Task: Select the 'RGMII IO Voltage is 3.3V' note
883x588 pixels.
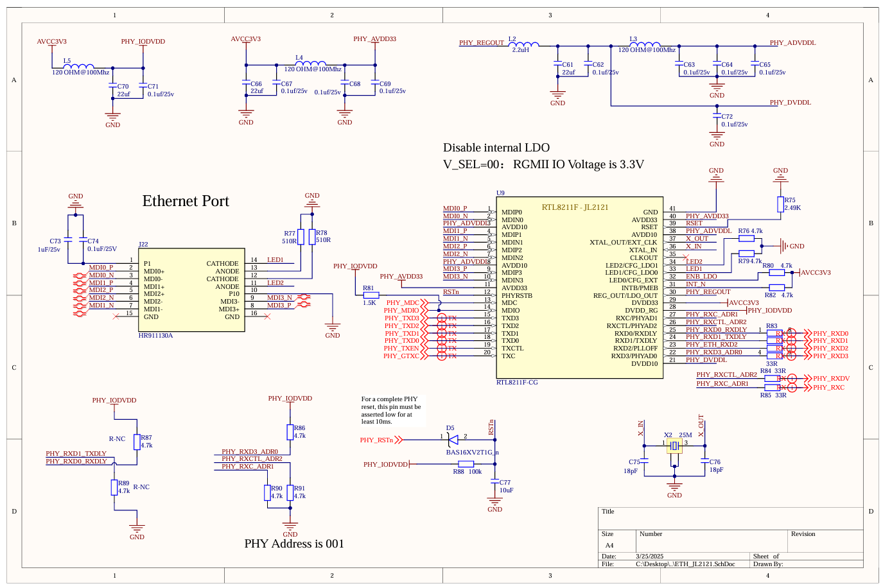Action: pyautogui.click(x=578, y=164)
